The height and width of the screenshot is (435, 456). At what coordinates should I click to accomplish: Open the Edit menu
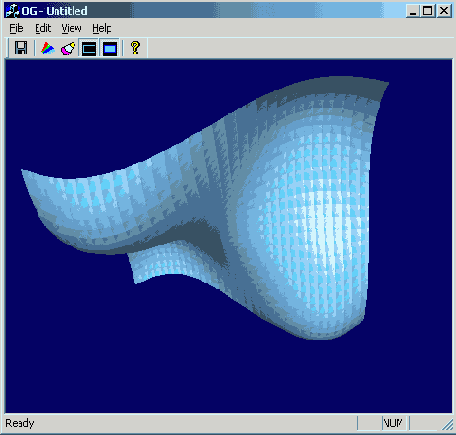click(x=43, y=28)
